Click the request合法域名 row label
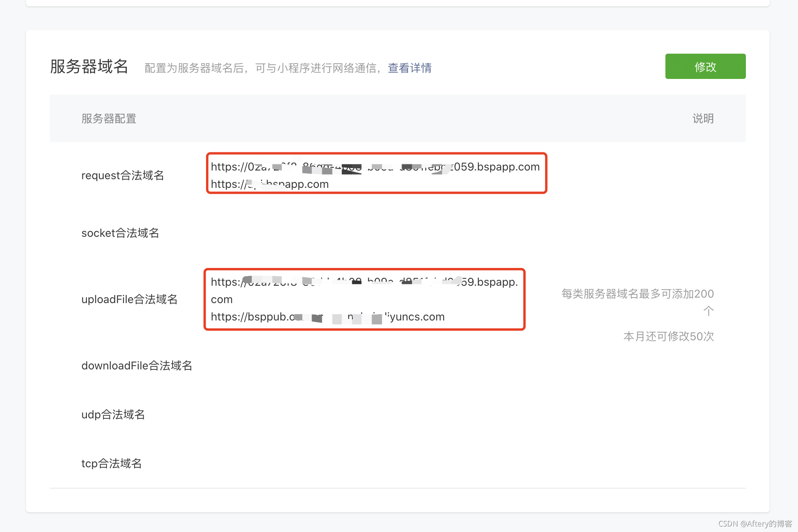 [123, 175]
